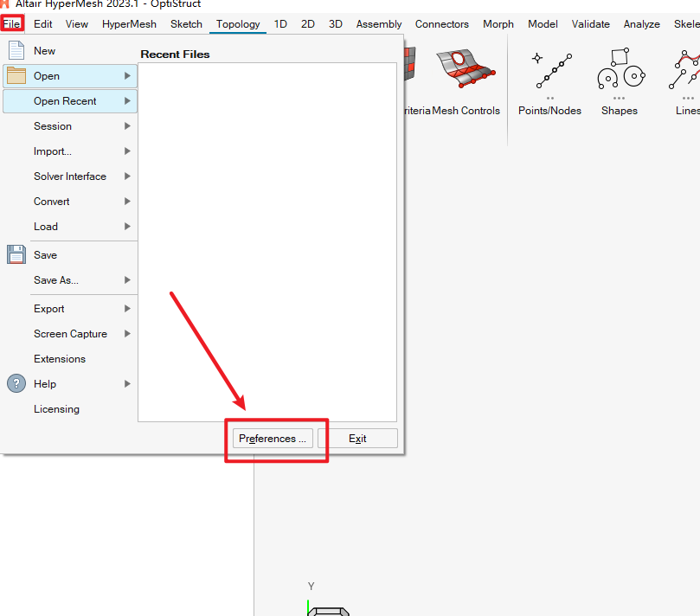Screen dimensions: 700x616
Task: Click the Preferences... button
Action: coord(273,439)
